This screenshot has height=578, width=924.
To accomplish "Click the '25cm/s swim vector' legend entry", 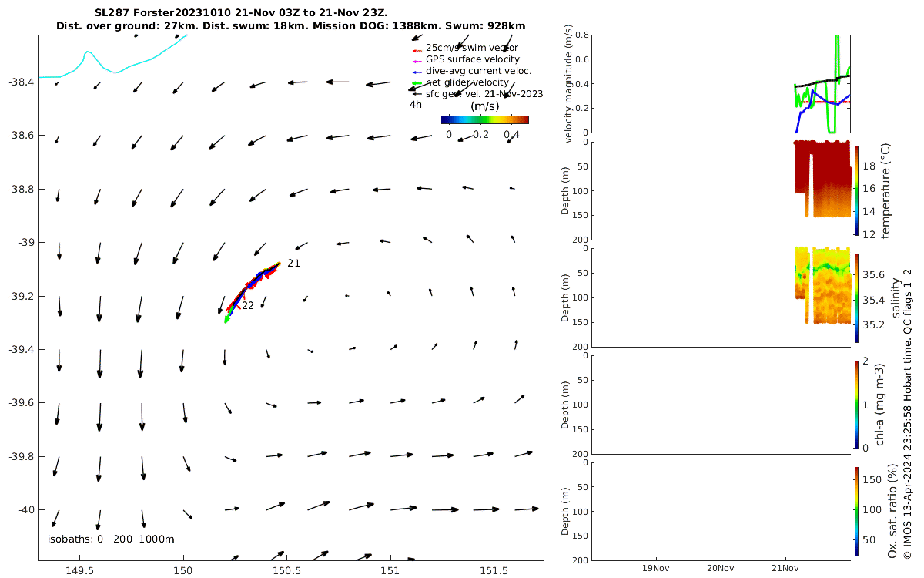I will [471, 48].
